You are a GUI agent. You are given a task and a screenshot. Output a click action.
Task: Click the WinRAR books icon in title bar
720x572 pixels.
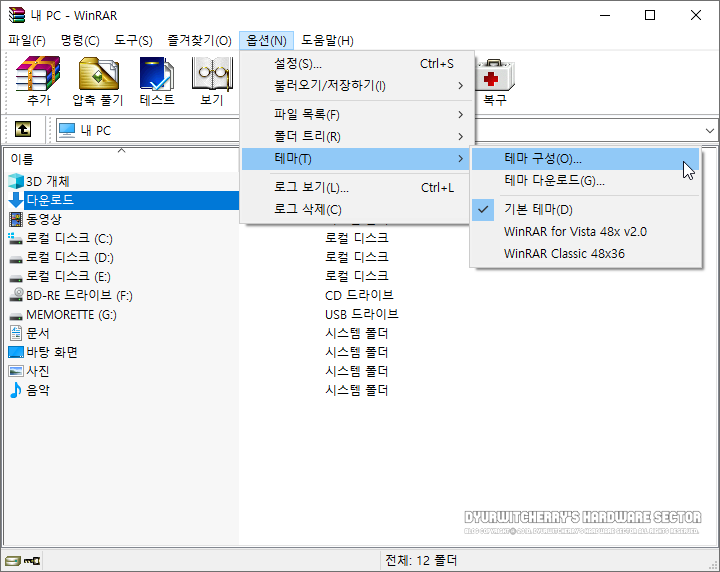17,15
